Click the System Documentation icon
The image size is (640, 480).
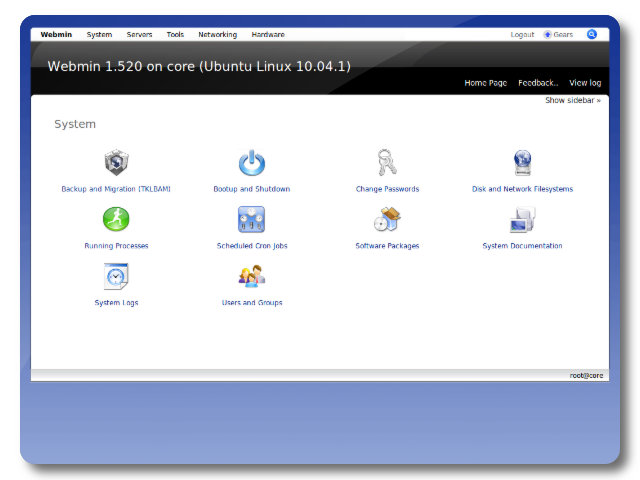(x=522, y=219)
